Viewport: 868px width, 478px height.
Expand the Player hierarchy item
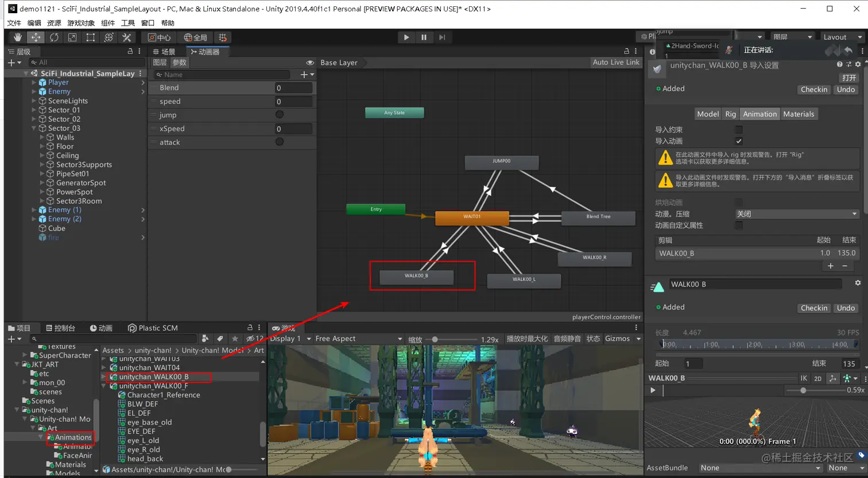pos(34,83)
